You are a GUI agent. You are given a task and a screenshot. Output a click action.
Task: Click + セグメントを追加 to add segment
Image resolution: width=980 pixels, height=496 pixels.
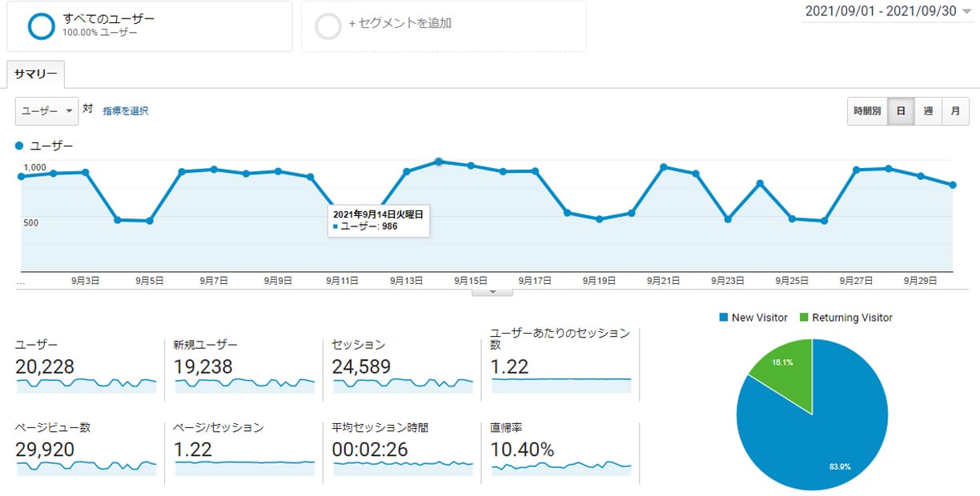[x=400, y=24]
